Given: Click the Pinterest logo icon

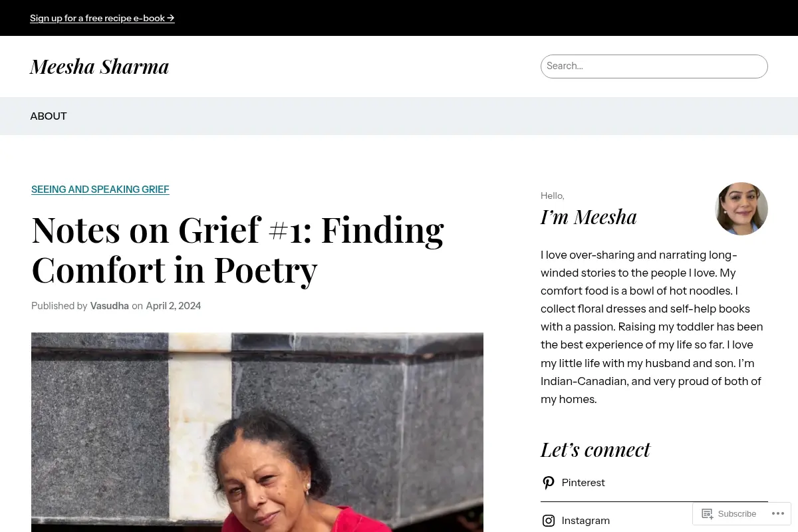Looking at the screenshot, I should 549,483.
